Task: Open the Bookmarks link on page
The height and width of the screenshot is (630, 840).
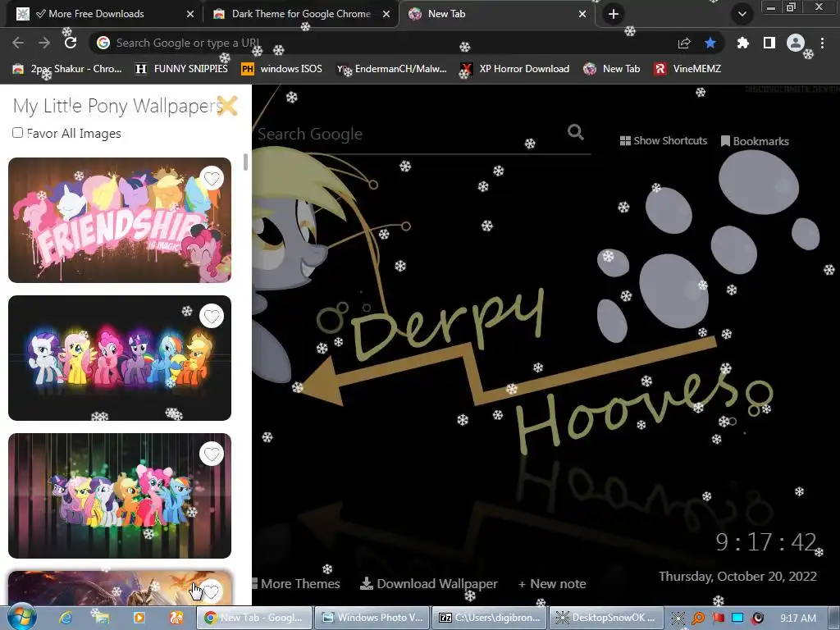Action: tap(755, 141)
